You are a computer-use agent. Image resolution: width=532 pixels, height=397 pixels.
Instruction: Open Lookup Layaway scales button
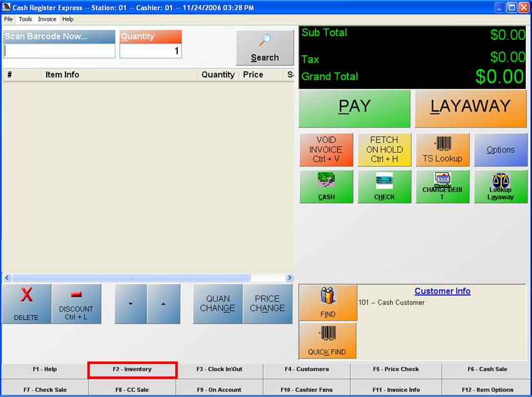[x=500, y=186]
